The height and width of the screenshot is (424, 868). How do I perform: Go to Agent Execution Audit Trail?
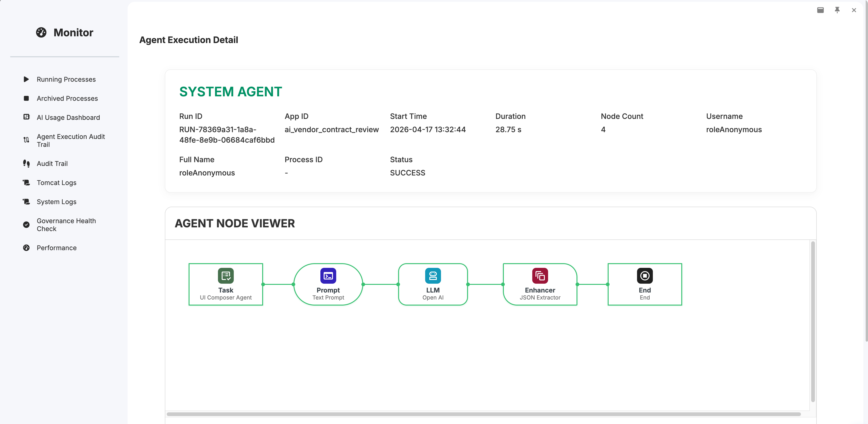point(70,140)
